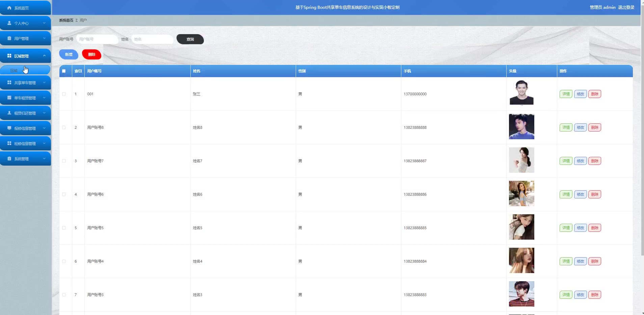Screen dimensions: 644x315
Task: Check the row checkbox for 用户账号3
Action: (x=64, y=295)
